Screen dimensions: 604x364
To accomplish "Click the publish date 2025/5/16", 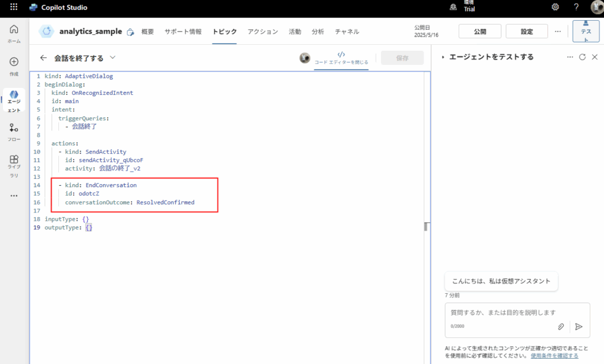I will coord(426,35).
